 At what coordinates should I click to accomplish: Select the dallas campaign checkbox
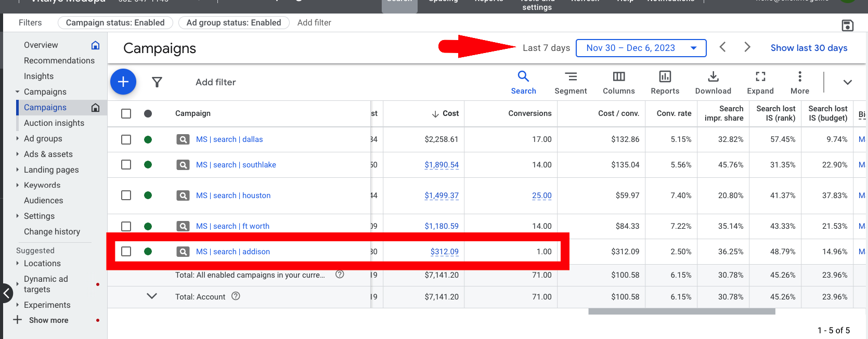pos(126,139)
